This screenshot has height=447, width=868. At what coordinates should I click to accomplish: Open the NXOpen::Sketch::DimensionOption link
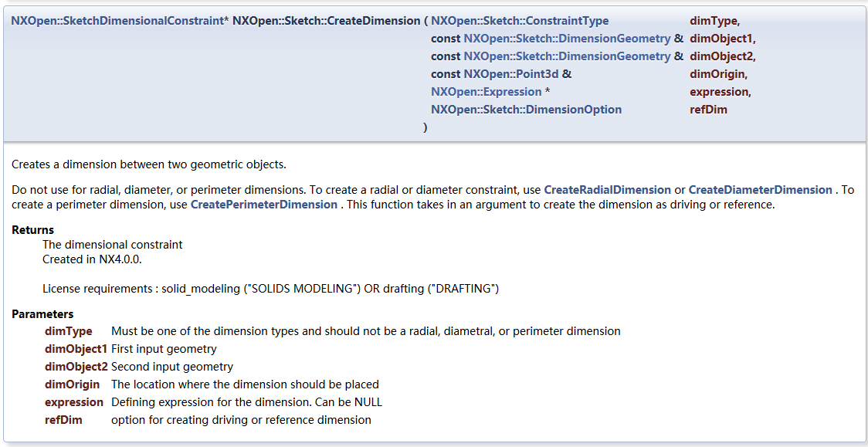(x=526, y=110)
